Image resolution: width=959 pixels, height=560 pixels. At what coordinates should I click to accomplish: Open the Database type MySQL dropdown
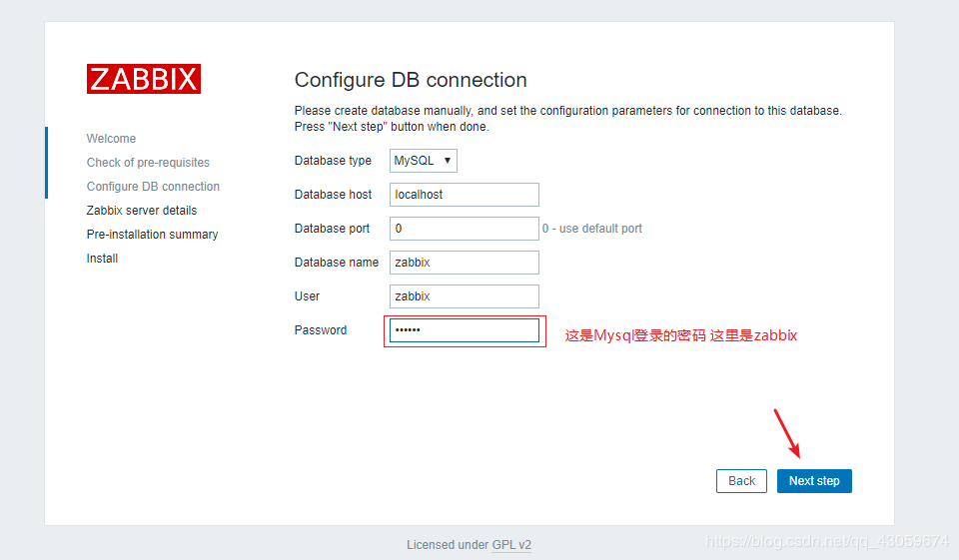[x=424, y=161]
